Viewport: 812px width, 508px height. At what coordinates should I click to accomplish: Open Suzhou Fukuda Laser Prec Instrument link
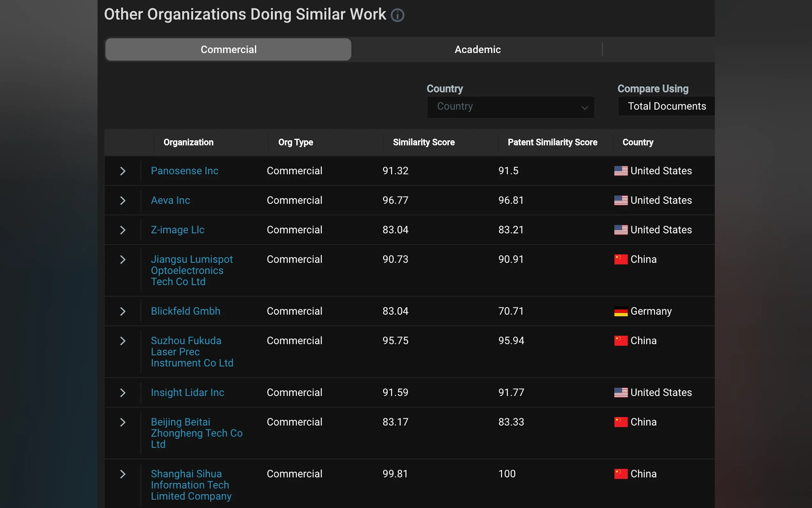pyautogui.click(x=192, y=352)
